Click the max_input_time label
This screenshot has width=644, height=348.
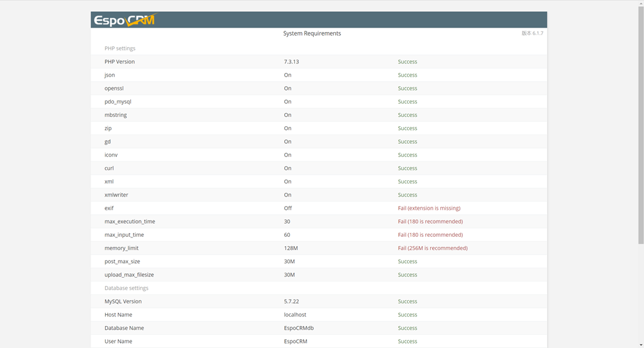pos(124,235)
